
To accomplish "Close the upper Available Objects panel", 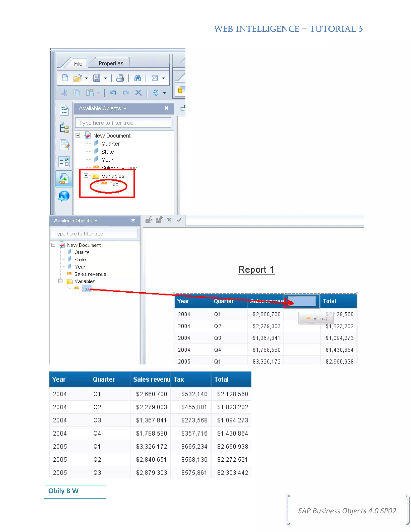I will coord(167,108).
